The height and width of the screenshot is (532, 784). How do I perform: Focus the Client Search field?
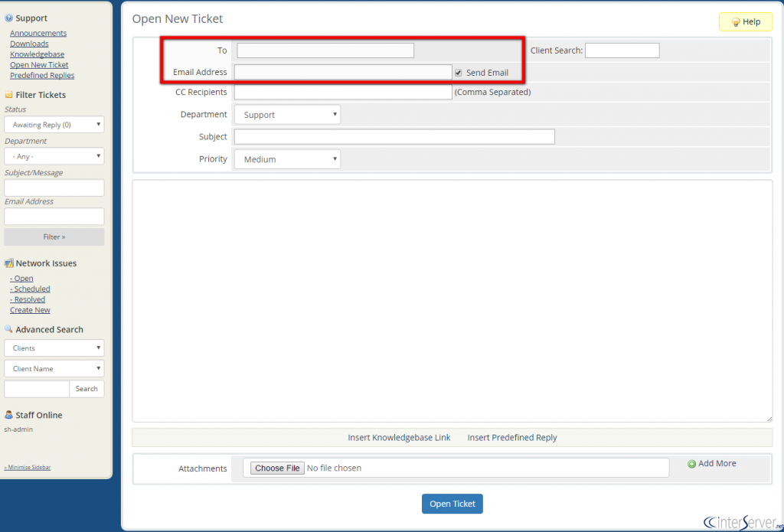(622, 51)
